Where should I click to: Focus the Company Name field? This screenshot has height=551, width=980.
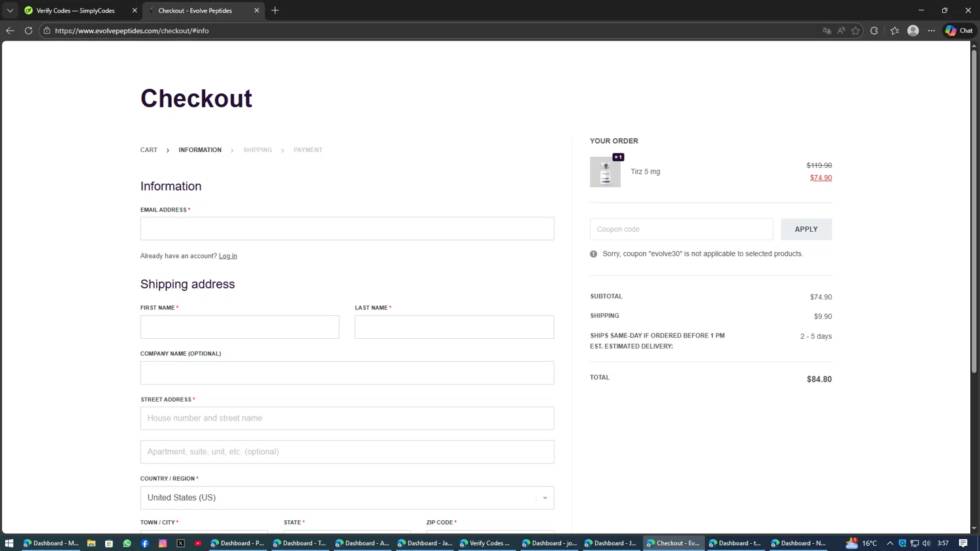coord(347,373)
